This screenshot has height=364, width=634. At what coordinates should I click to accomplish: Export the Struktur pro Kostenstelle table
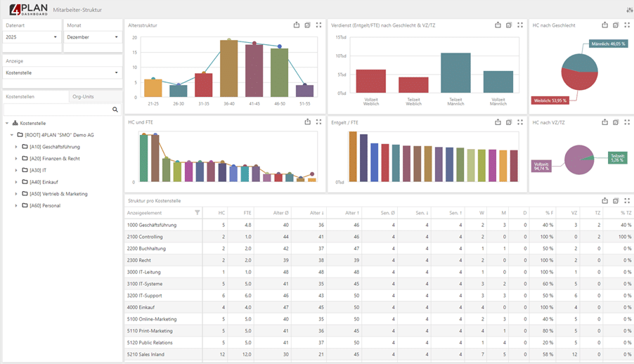point(604,200)
